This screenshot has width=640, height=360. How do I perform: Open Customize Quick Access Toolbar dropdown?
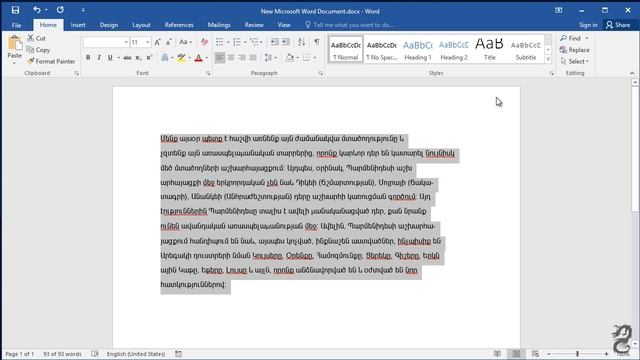[83, 10]
